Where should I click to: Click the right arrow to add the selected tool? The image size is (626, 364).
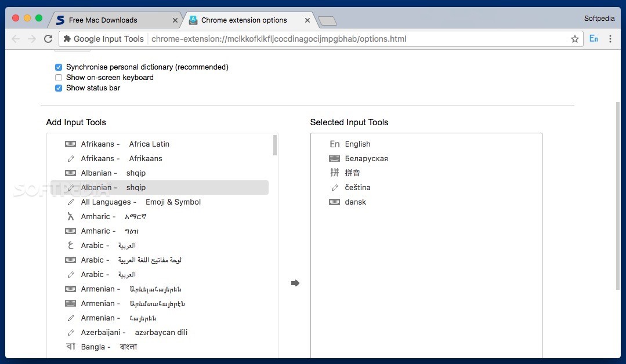[295, 283]
